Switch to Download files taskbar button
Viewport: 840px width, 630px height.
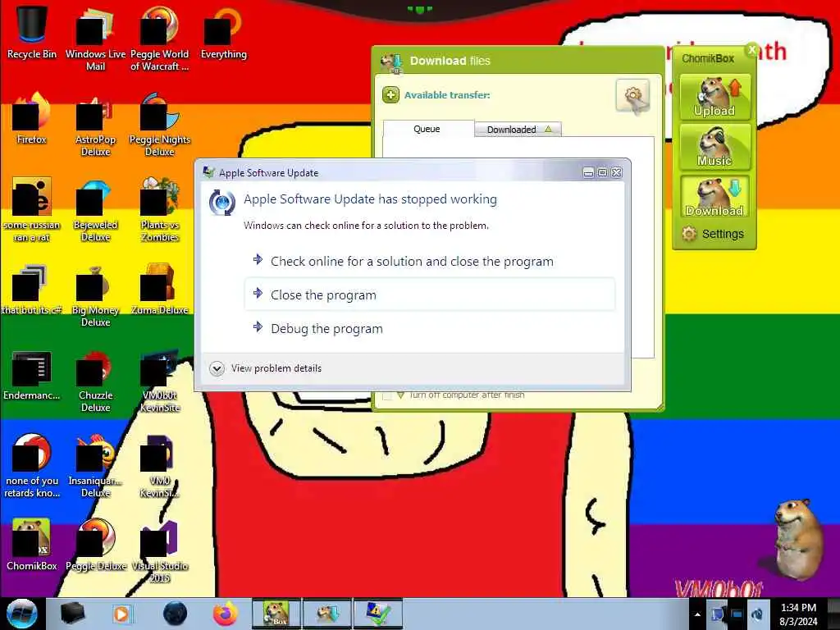[326, 614]
